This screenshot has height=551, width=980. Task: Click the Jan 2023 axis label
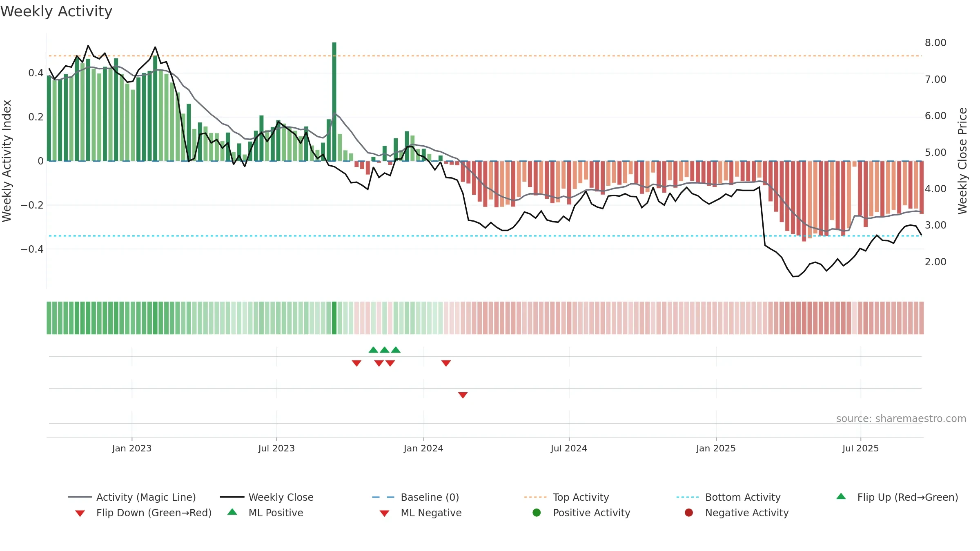click(132, 449)
